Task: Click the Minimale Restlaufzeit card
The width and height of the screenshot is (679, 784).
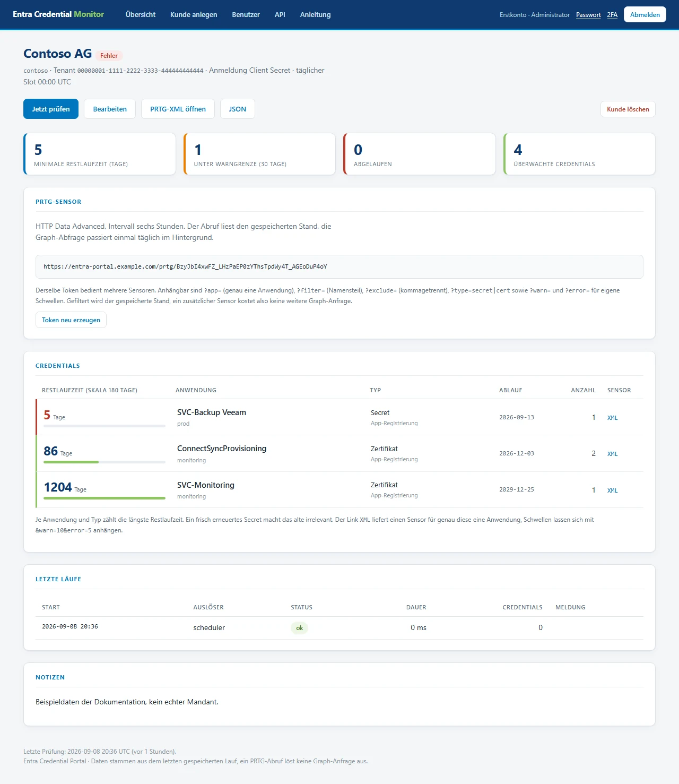Action: coord(100,154)
